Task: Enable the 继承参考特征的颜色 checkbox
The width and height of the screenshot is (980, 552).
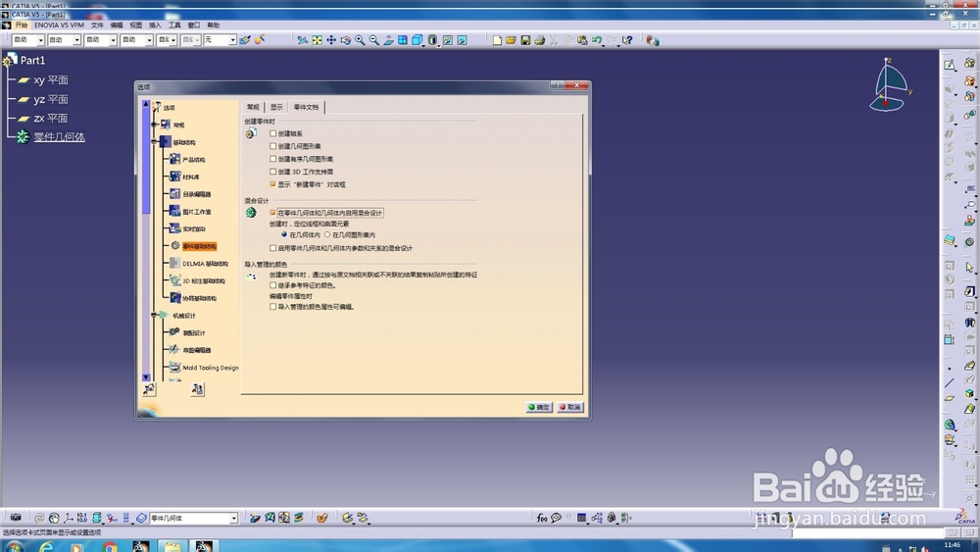Action: click(x=272, y=285)
